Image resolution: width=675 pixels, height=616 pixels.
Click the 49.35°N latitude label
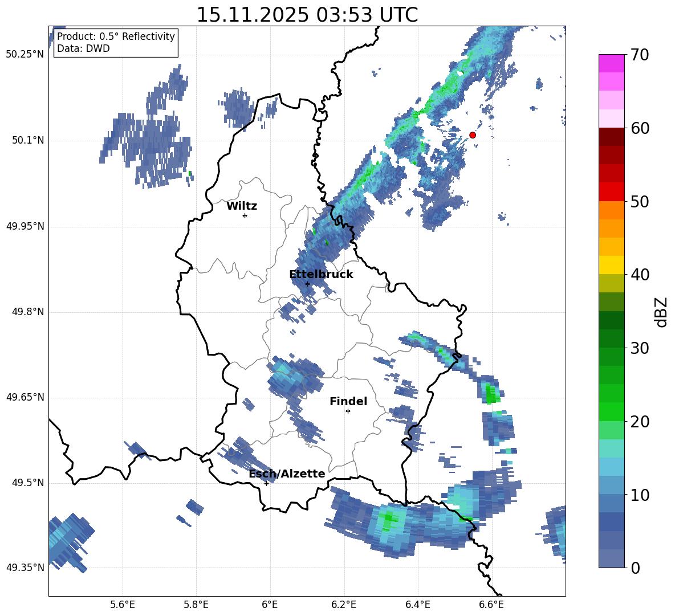coord(25,568)
